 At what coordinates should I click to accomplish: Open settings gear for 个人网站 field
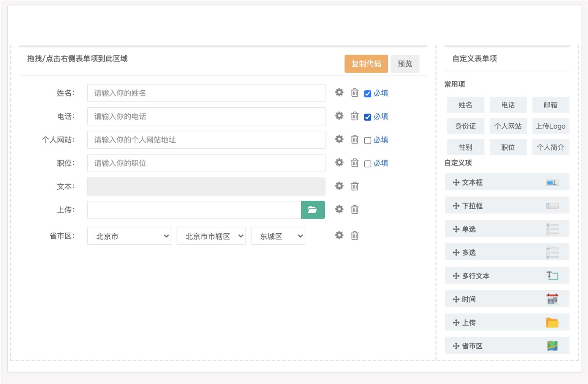coord(339,139)
